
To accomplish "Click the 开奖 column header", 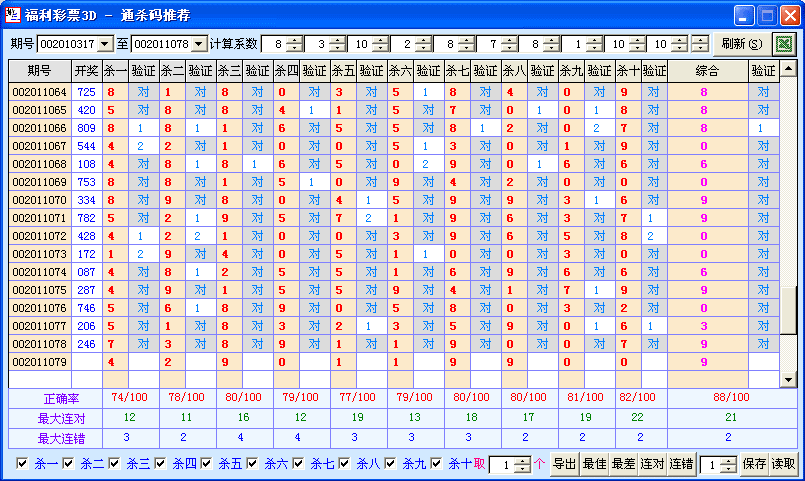I will (x=86, y=71).
